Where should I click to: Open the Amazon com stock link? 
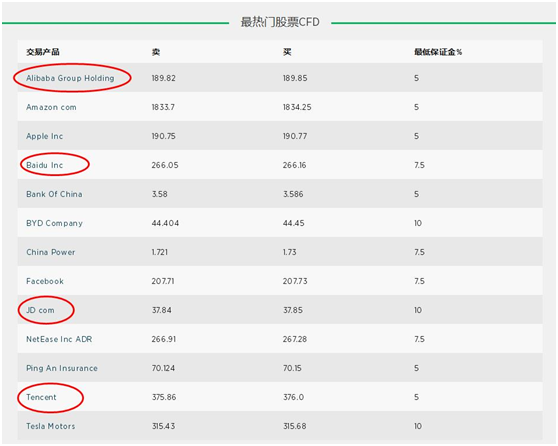pyautogui.click(x=51, y=107)
